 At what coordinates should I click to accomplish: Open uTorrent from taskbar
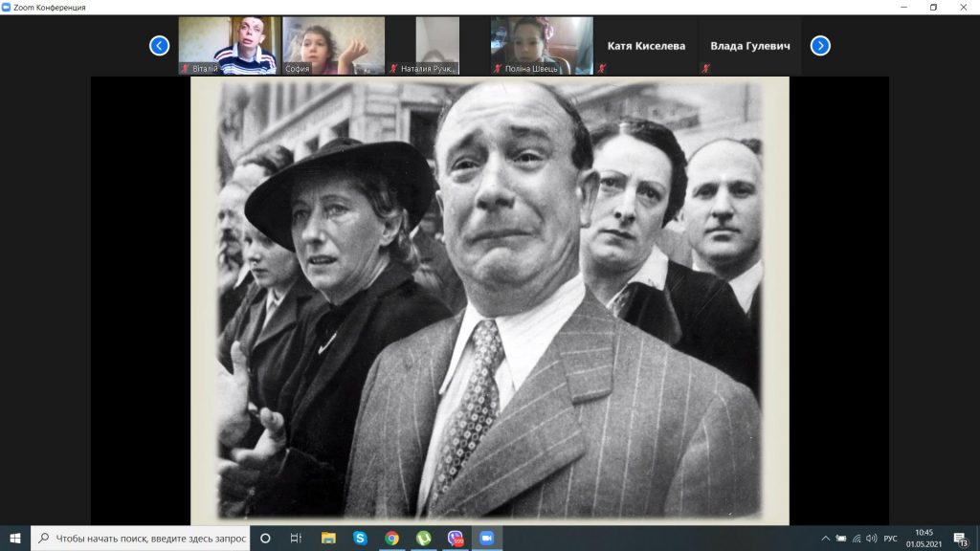[x=424, y=538]
